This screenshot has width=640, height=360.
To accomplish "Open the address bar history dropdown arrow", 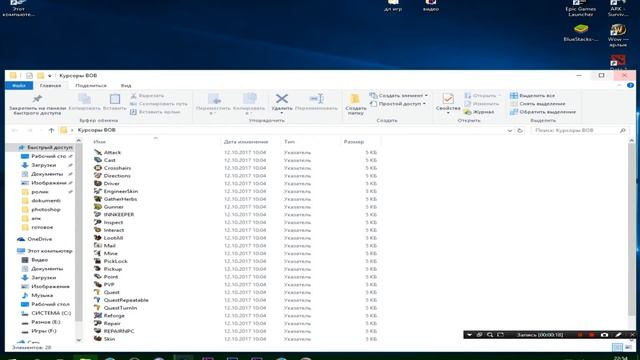I will 510,131.
